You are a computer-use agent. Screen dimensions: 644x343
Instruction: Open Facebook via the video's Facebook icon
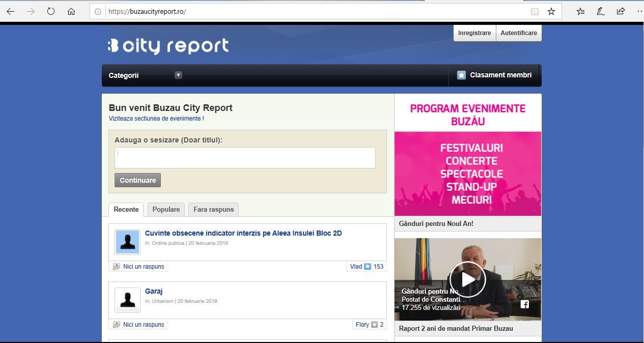[x=525, y=304]
